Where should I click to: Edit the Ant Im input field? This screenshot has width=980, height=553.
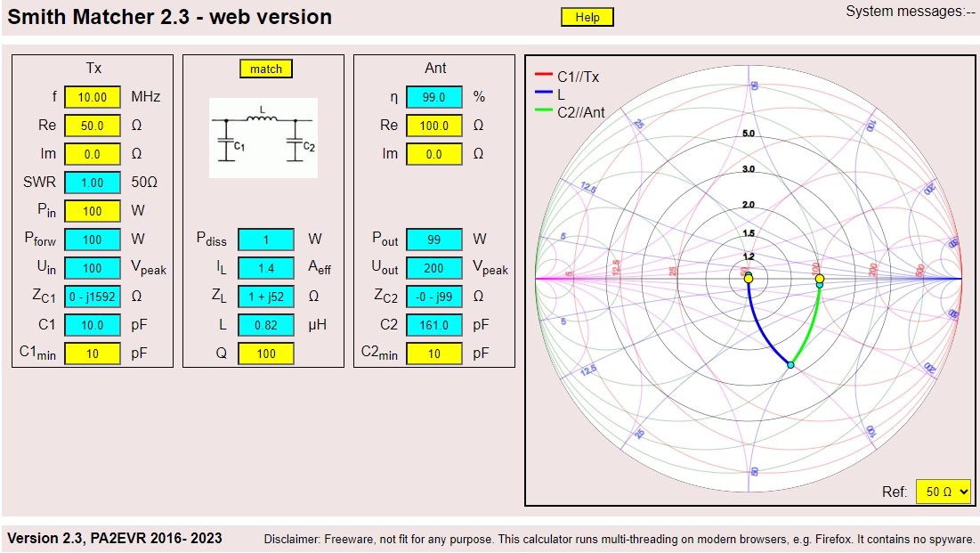(x=434, y=154)
